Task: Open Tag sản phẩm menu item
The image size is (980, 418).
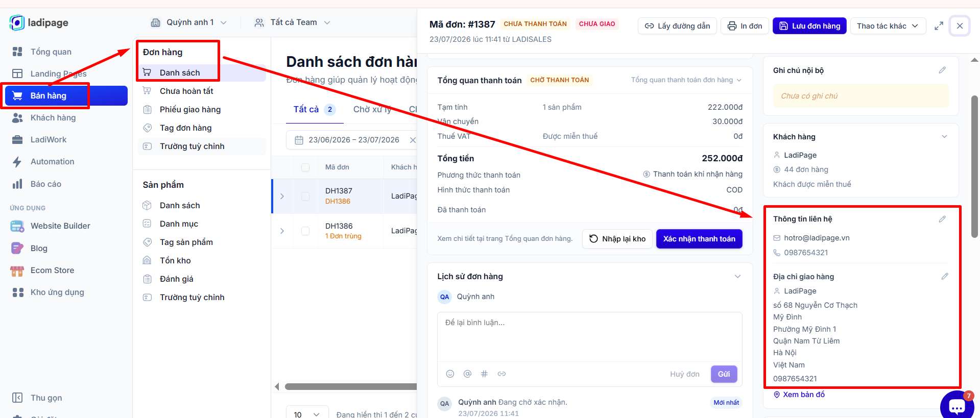Action: (x=186, y=242)
